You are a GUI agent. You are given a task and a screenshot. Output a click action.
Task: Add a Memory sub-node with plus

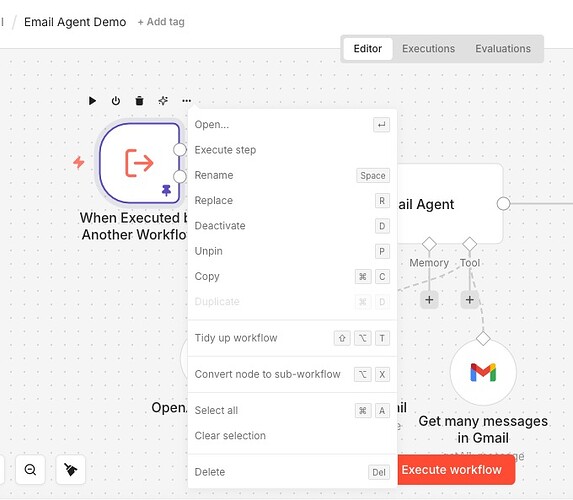(429, 300)
